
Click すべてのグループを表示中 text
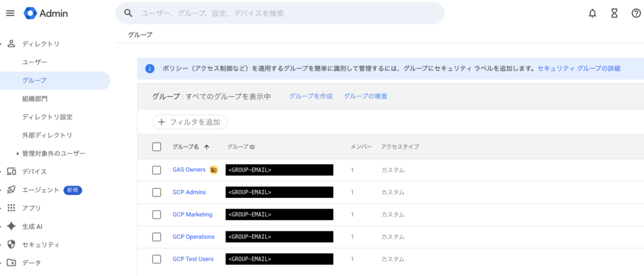click(x=228, y=97)
